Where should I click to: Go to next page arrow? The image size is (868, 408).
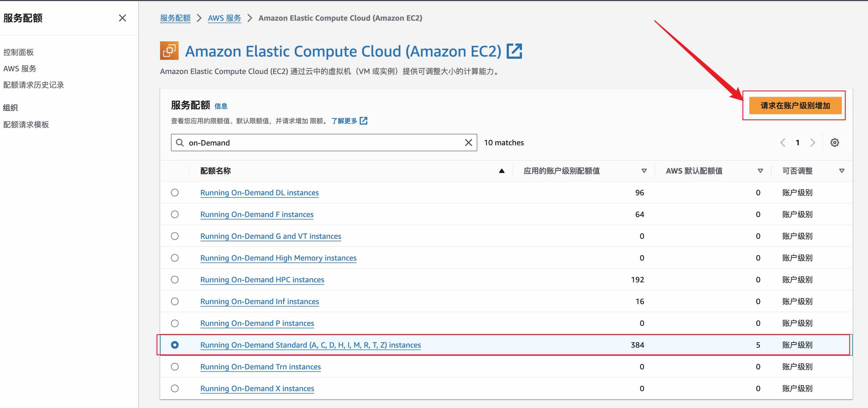click(x=813, y=143)
